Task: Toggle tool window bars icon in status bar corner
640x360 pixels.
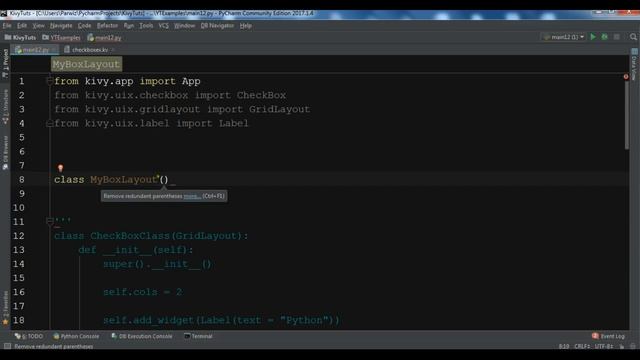Action: point(7,347)
